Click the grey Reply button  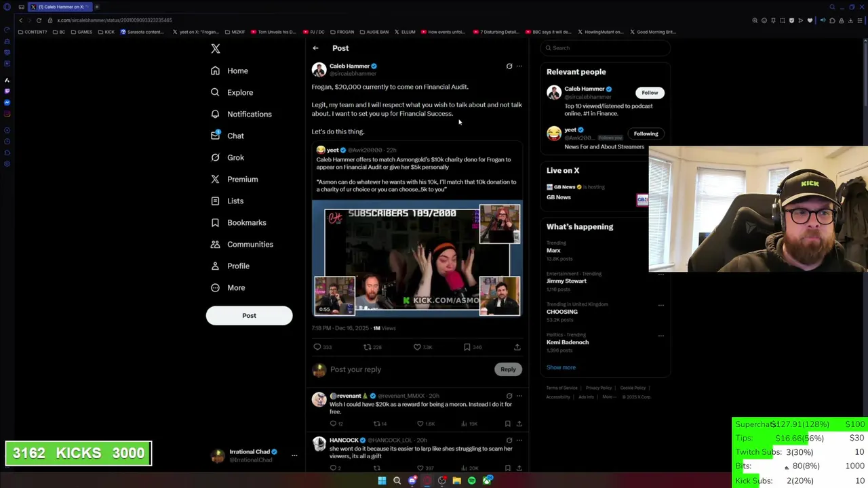[508, 369]
